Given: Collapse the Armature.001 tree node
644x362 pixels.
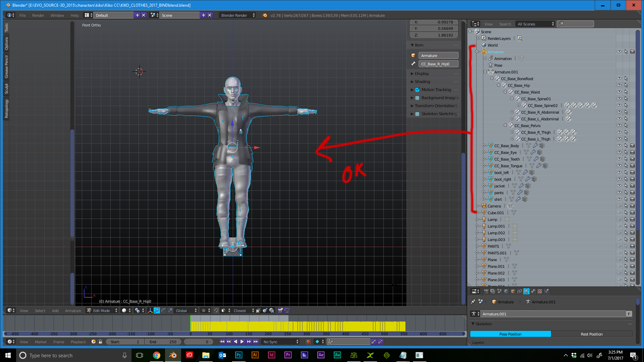Looking at the screenshot, I should pyautogui.click(x=485, y=72).
